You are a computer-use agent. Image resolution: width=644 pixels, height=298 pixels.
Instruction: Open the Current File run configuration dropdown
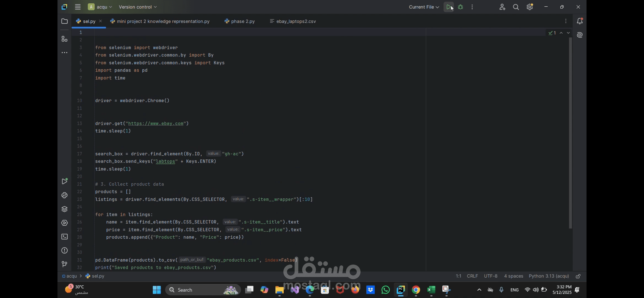pos(424,7)
